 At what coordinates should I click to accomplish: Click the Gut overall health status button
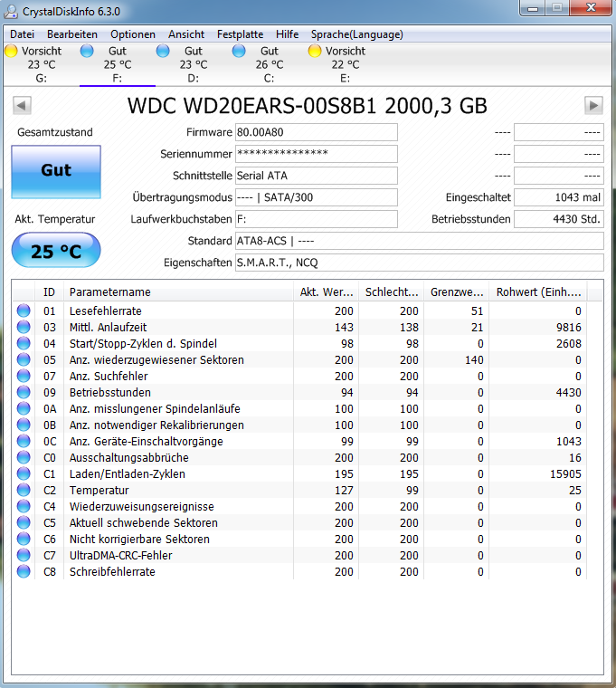56,172
